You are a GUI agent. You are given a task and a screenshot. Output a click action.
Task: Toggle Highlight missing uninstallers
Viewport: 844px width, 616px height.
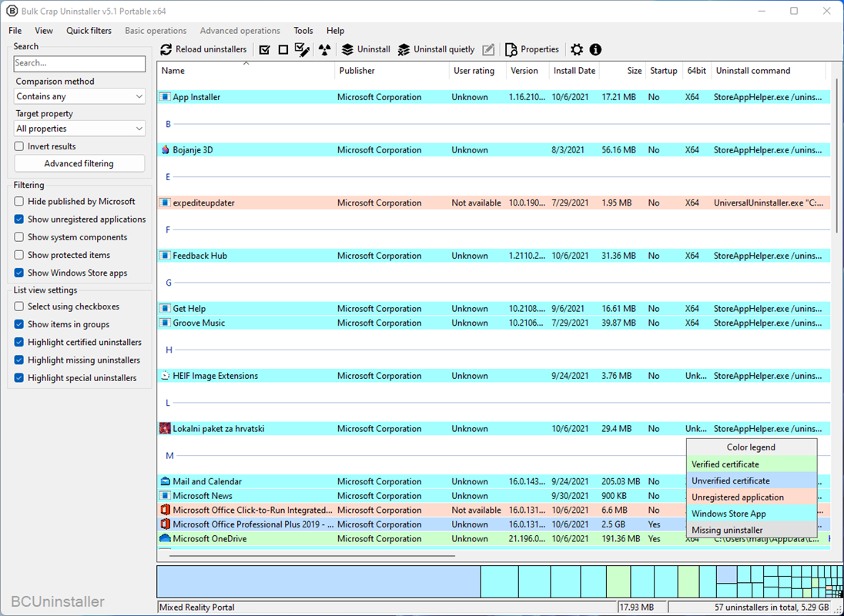click(18, 360)
